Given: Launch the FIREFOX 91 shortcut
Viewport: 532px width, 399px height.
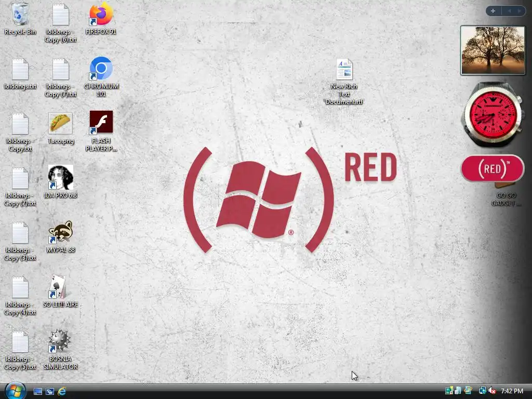Looking at the screenshot, I should (x=101, y=19).
